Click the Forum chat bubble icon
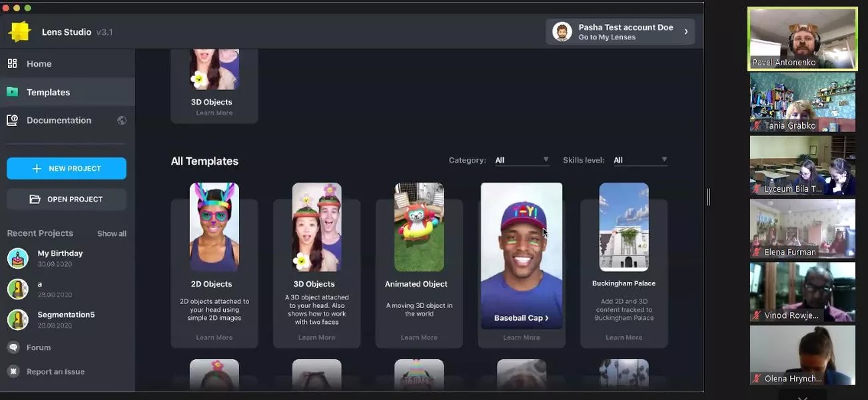This screenshot has width=868, height=400. (x=13, y=347)
